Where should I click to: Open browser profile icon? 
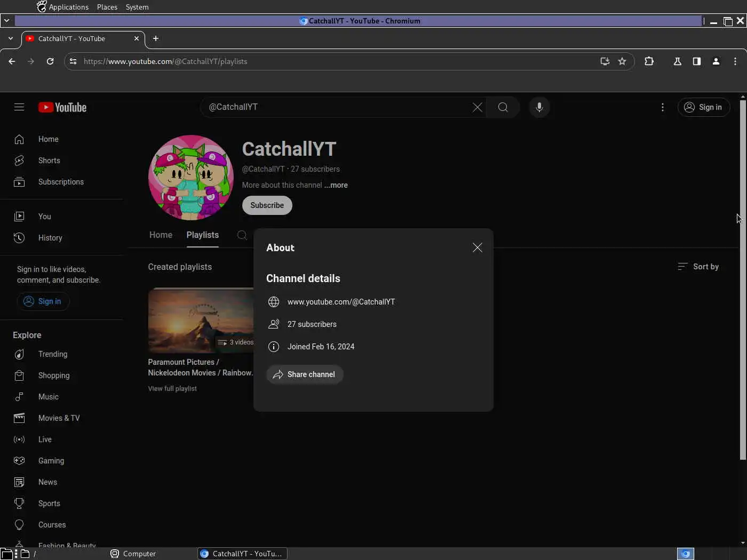coord(716,61)
